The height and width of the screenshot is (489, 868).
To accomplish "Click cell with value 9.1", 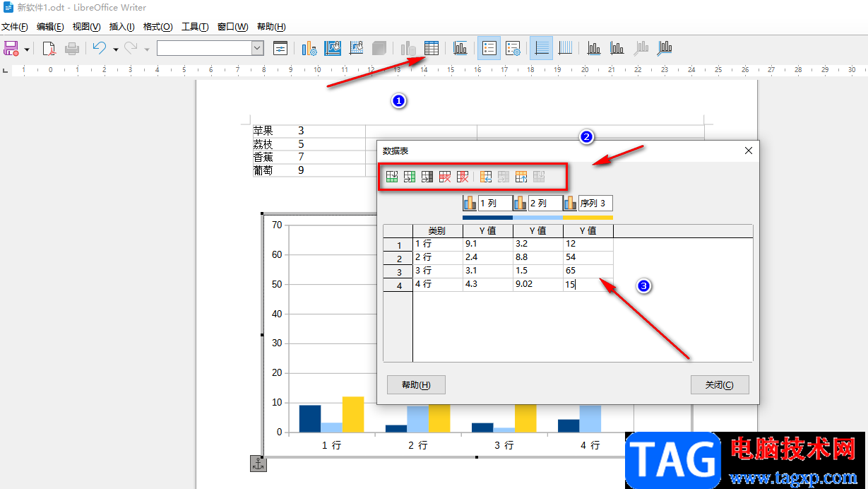I will click(488, 244).
